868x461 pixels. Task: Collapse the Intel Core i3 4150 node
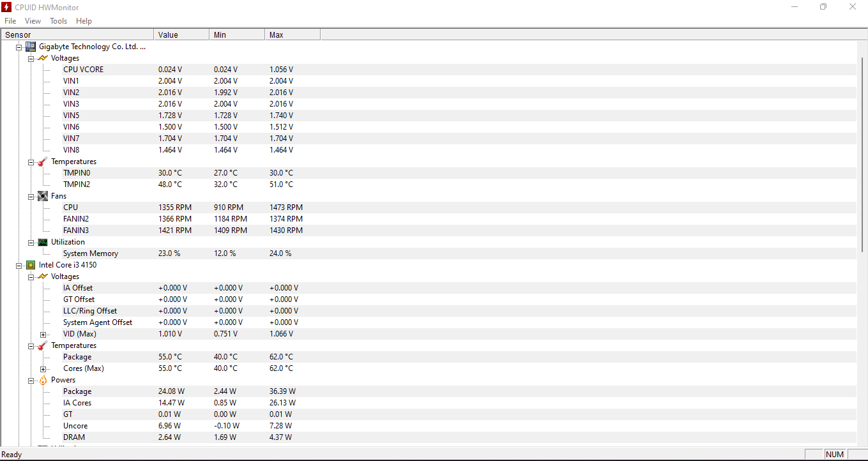click(x=19, y=265)
